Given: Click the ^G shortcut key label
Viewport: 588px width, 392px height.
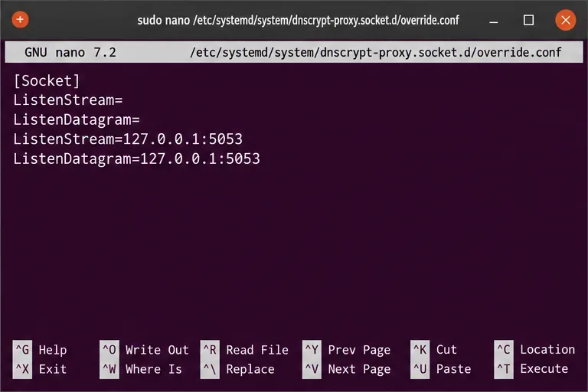Looking at the screenshot, I should 22,350.
